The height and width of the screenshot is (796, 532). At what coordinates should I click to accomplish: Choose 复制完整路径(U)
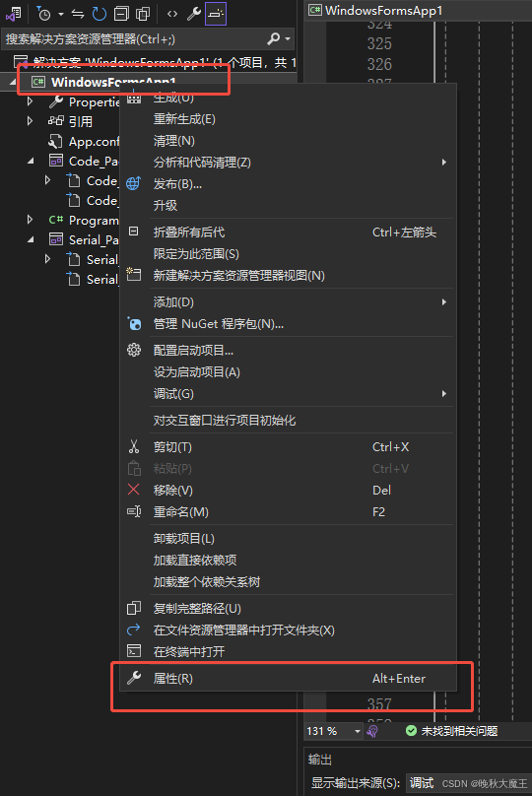click(288, 609)
